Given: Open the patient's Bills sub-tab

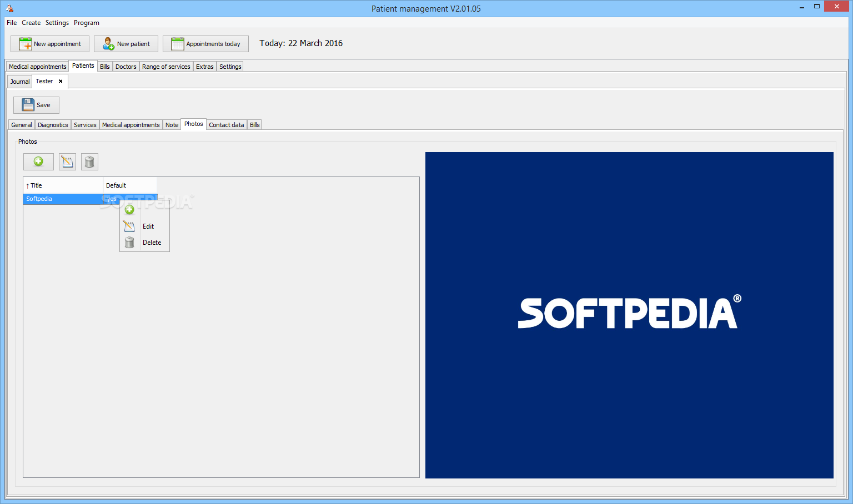Looking at the screenshot, I should pyautogui.click(x=254, y=125).
